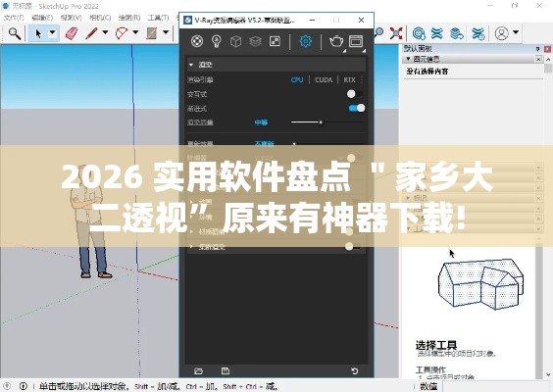Switch to V-Ray Render Elements layers icon
Viewport: 553px width, 392px height.
click(255, 41)
